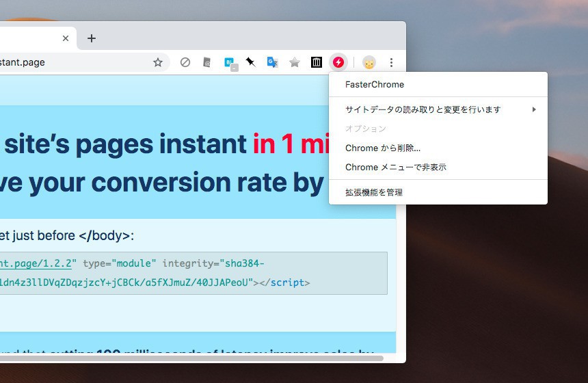The image size is (588, 383).
Task: Click the horizontal scrollbar at page bottom
Action: pos(191,358)
